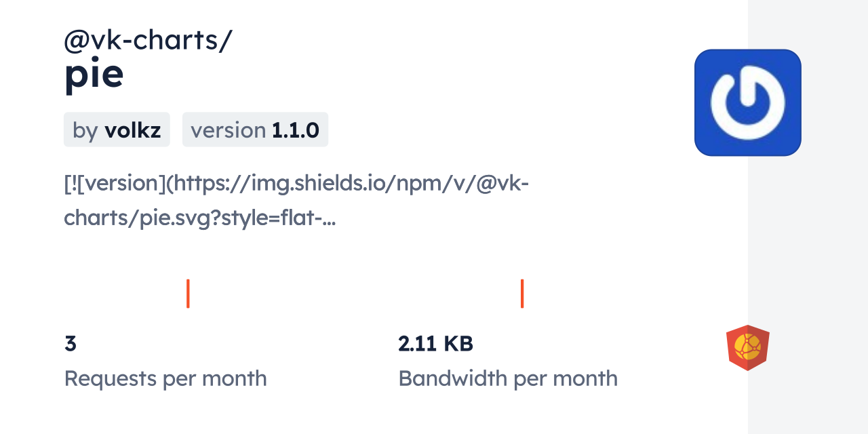
Task: Open the pie package title
Action: point(94,75)
